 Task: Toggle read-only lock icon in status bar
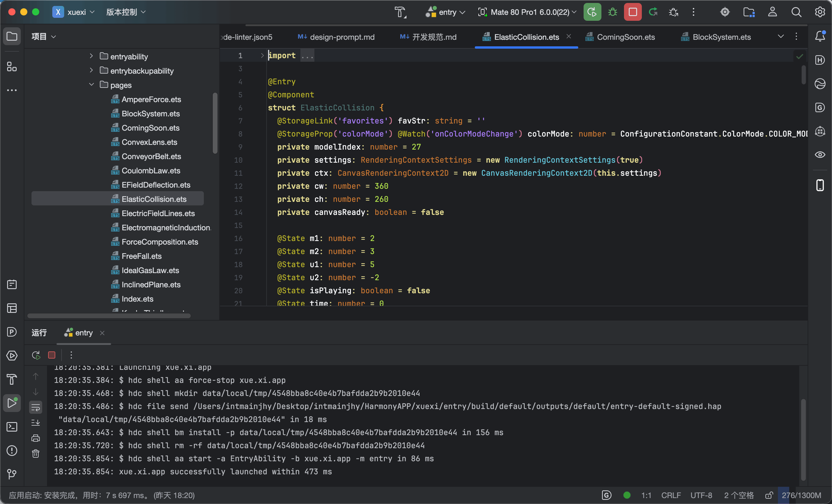(769, 495)
